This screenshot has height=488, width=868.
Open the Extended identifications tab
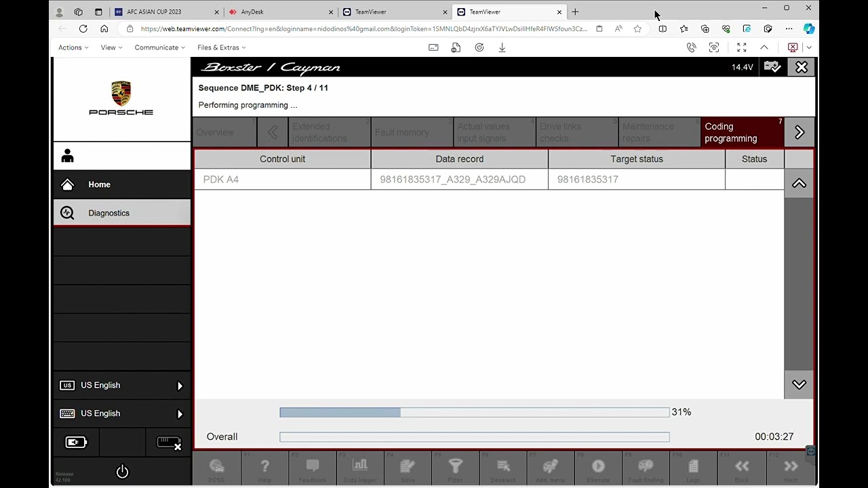point(330,132)
